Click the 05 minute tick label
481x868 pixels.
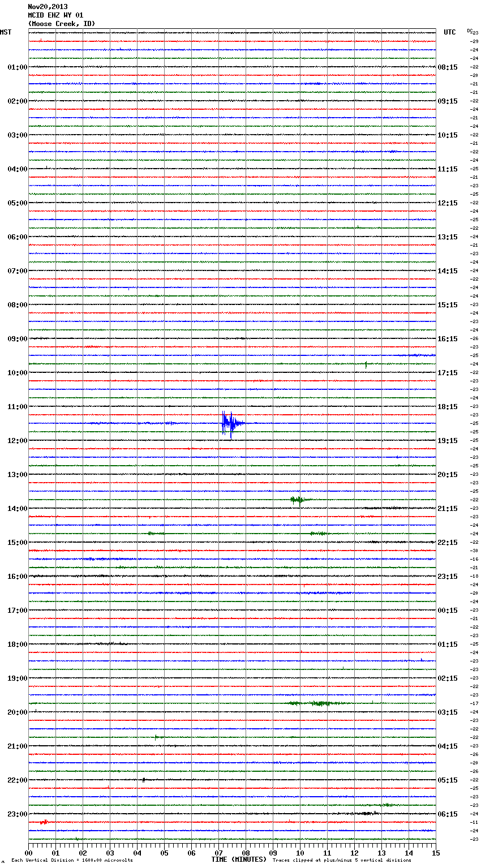point(165,853)
